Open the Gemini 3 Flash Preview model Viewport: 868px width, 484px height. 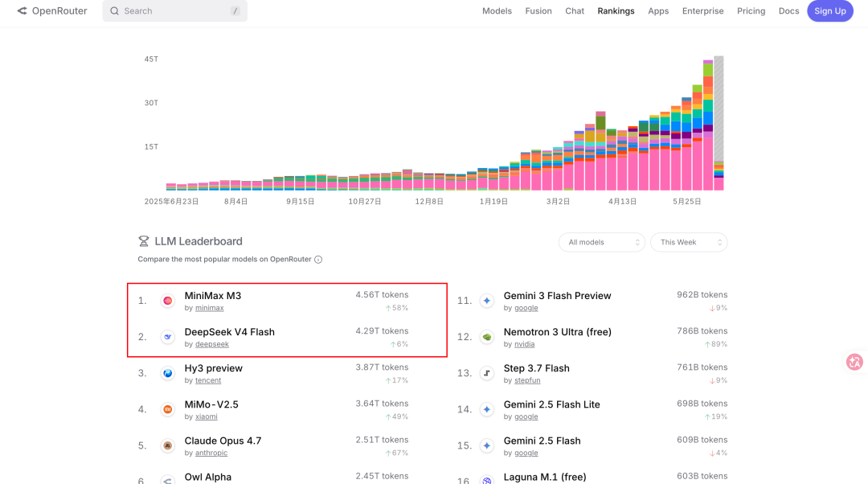click(557, 296)
